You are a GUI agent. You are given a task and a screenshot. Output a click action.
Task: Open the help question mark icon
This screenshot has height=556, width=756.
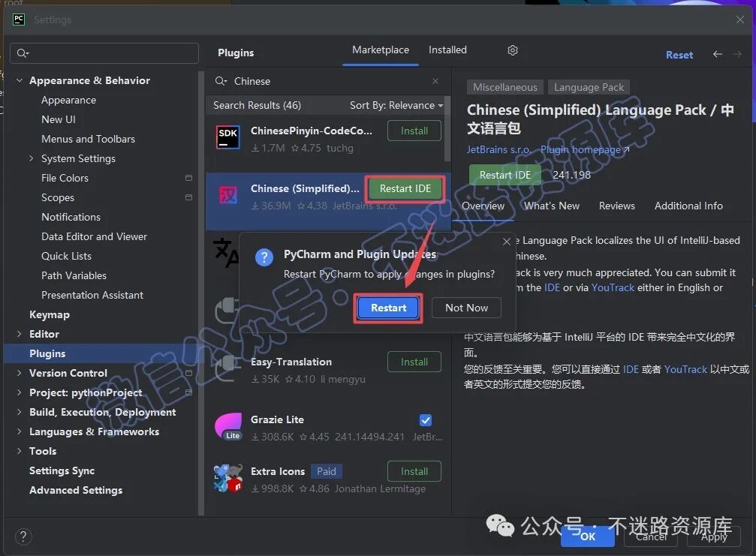pyautogui.click(x=23, y=536)
